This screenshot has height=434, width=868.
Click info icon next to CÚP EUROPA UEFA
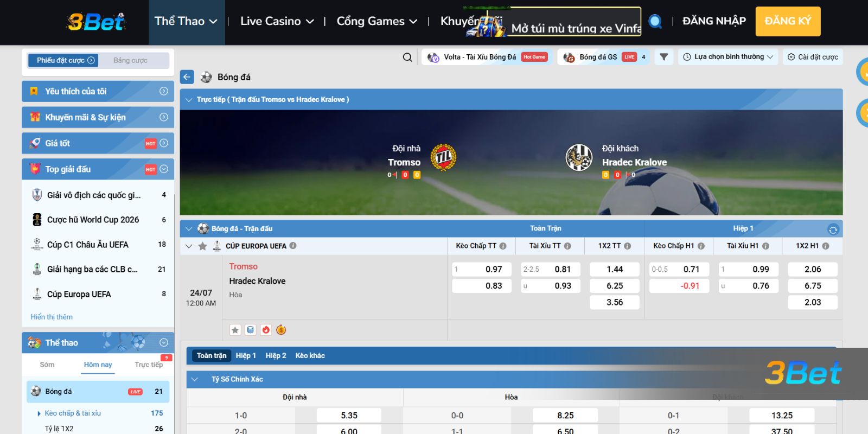293,246
